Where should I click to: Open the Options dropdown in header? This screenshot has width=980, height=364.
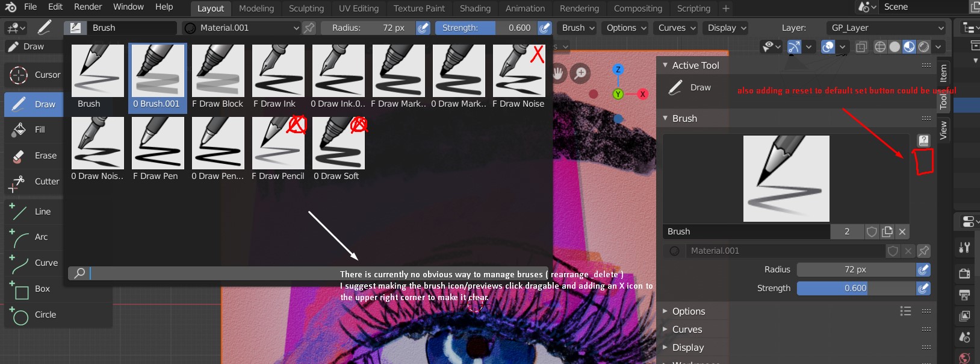pos(626,28)
